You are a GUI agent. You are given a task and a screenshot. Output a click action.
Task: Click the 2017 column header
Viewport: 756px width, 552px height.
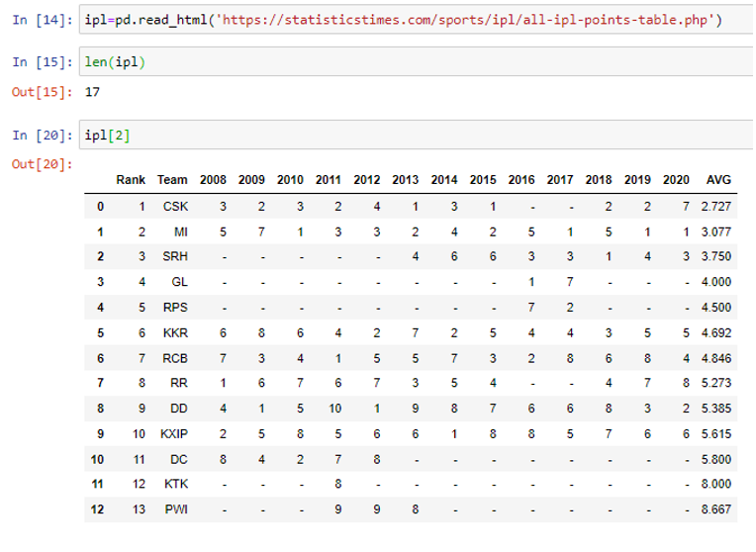[x=560, y=180]
